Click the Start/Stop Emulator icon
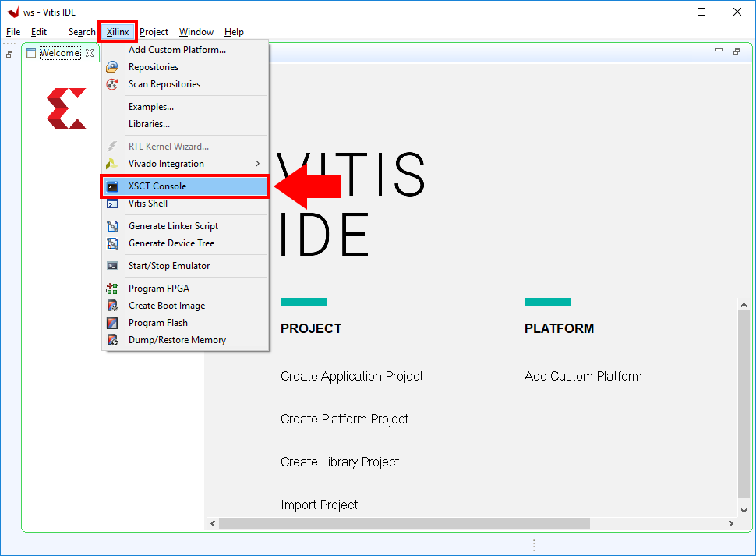Screen dimensions: 756x556 (x=112, y=266)
